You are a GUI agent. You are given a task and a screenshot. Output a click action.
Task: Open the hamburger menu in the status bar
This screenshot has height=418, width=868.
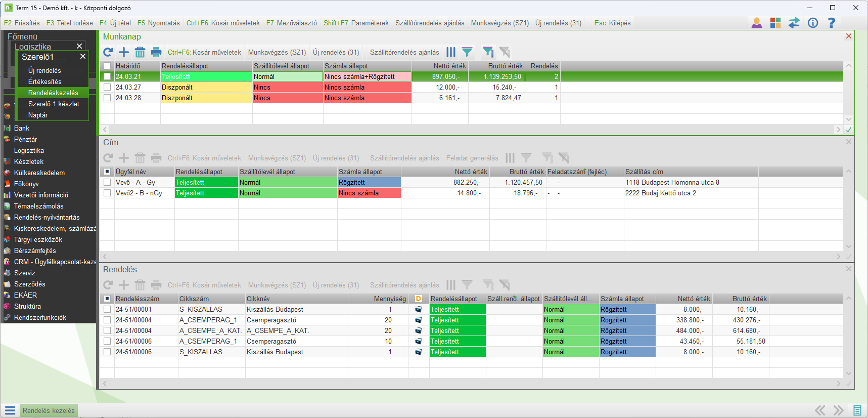10,410
